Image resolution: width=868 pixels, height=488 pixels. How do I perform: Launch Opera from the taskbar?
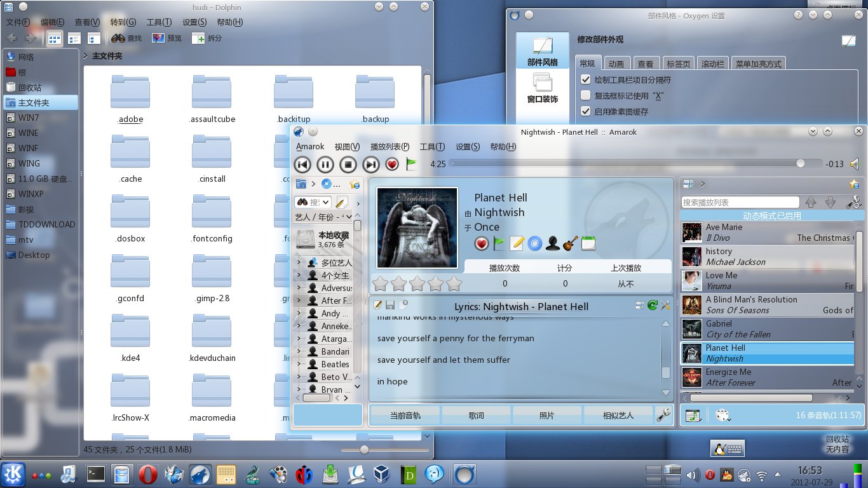(148, 474)
